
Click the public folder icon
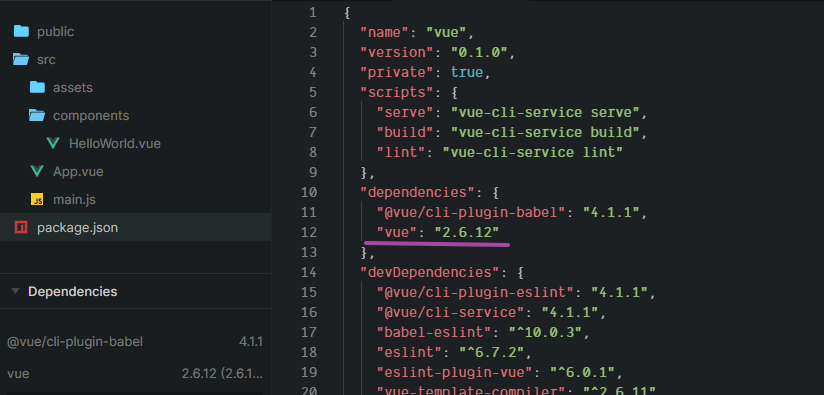point(21,32)
